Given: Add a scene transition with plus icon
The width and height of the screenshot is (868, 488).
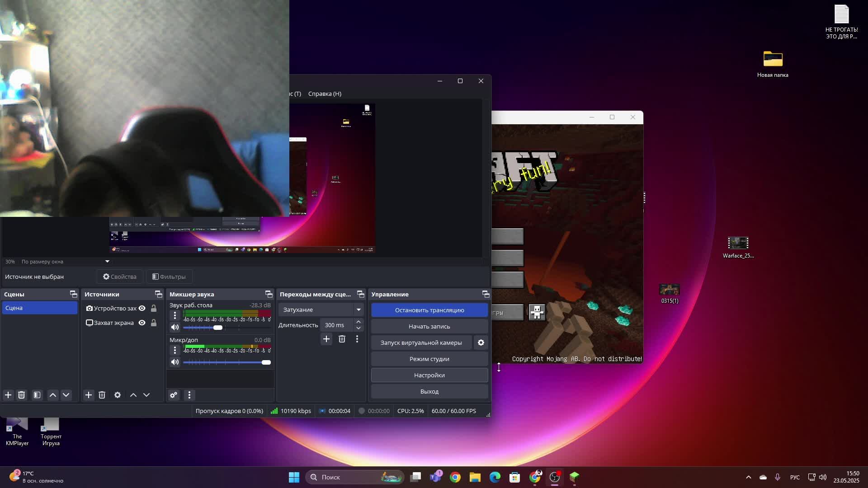Looking at the screenshot, I should [x=326, y=339].
